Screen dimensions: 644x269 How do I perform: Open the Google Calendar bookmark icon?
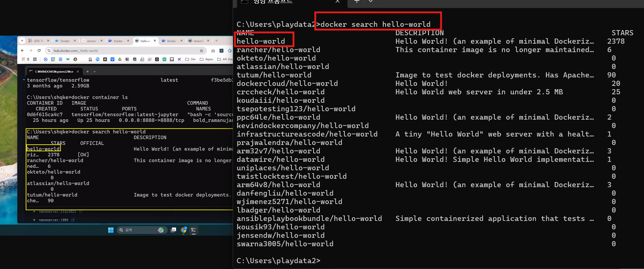click(53, 59)
